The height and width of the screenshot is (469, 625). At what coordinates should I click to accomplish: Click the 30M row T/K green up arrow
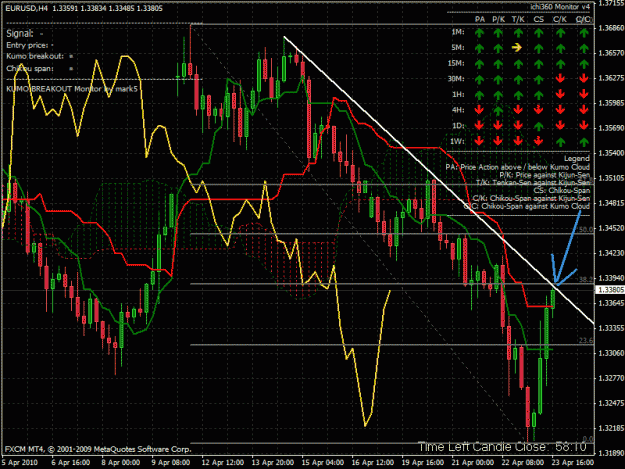pyautogui.click(x=518, y=79)
